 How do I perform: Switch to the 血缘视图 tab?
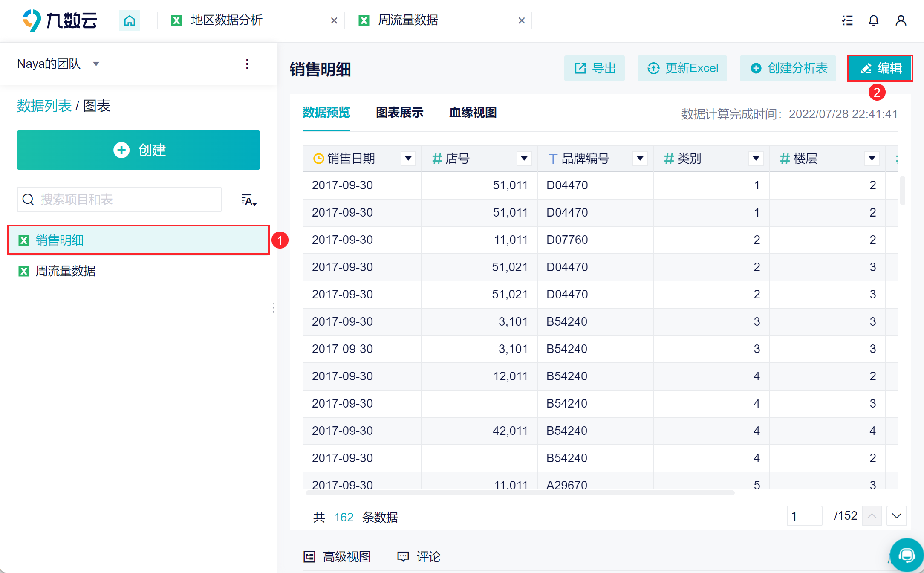coord(473,113)
